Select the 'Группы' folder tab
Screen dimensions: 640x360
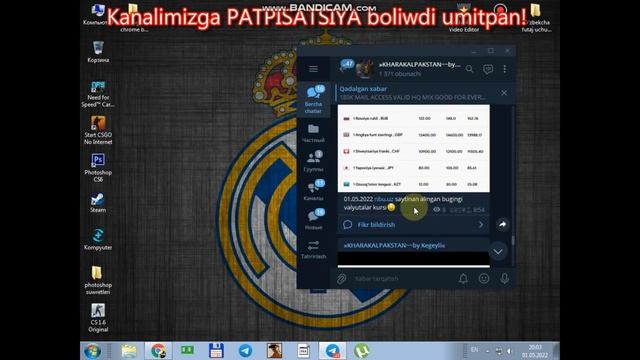(x=313, y=161)
